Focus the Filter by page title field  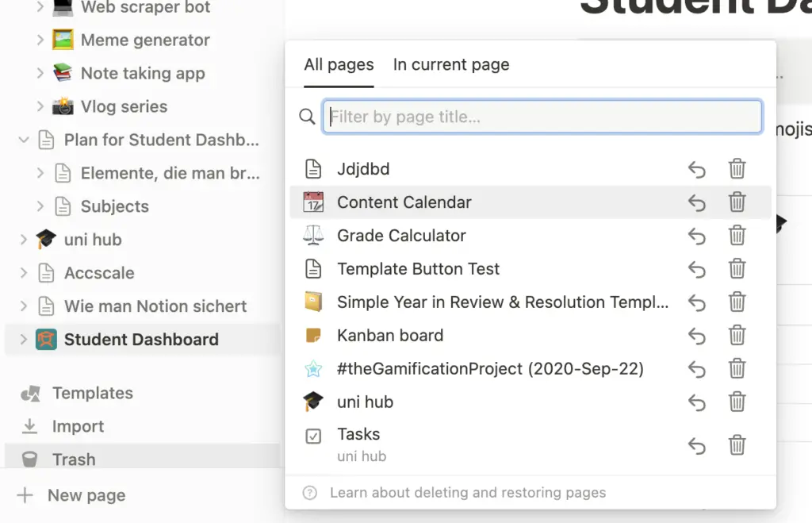point(542,117)
